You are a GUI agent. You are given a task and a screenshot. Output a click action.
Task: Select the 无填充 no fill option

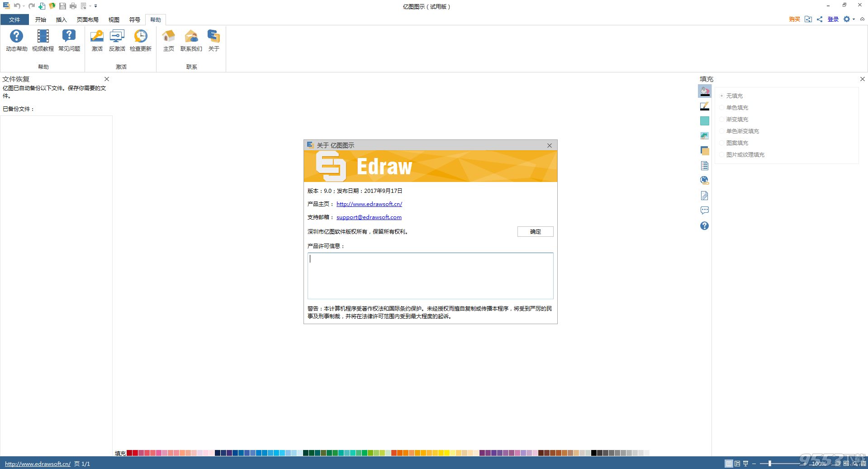[732, 96]
